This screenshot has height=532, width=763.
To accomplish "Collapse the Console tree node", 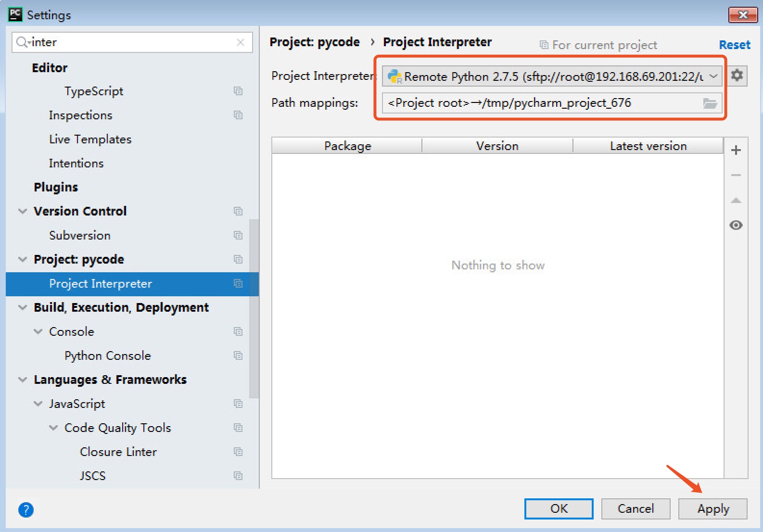I will click(x=38, y=331).
